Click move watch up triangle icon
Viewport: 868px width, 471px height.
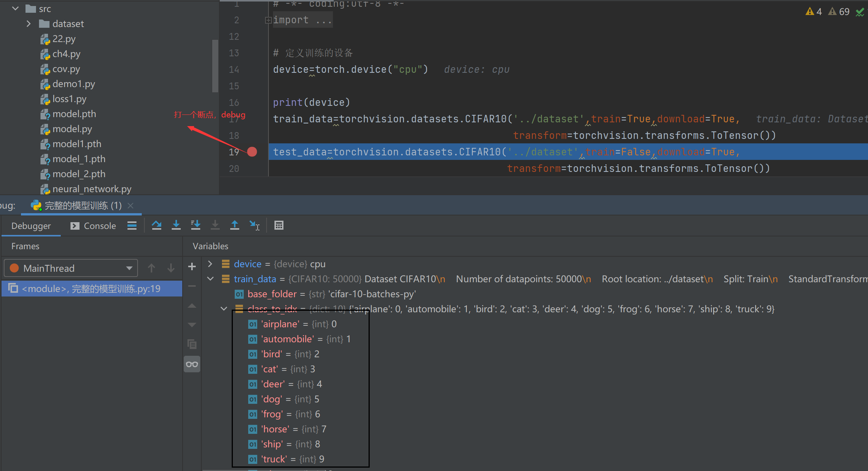192,305
